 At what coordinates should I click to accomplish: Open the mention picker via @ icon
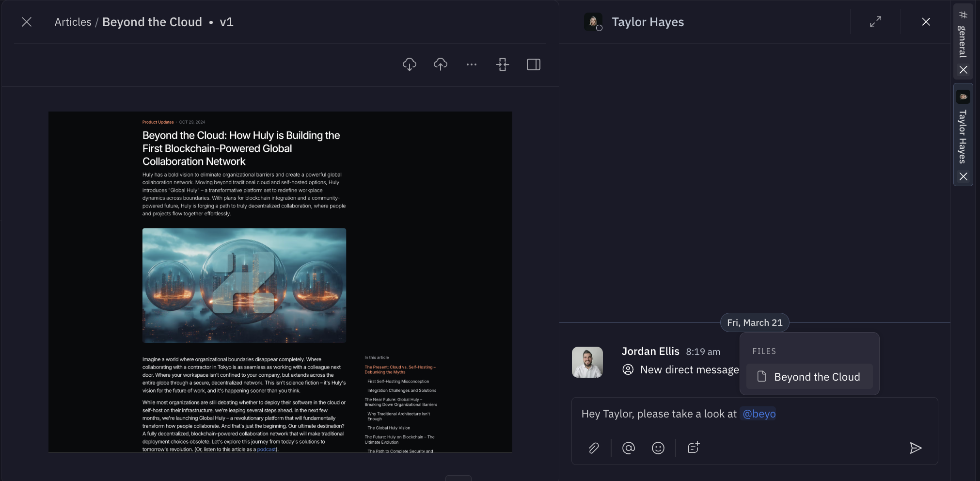tap(628, 448)
